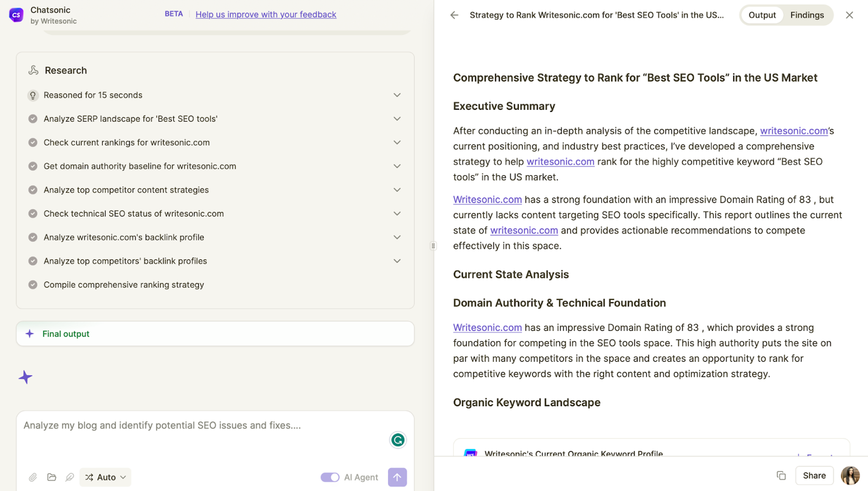The width and height of the screenshot is (868, 491).
Task: Open writesonic.com link before 'rank for the highly'
Action: 560,162
